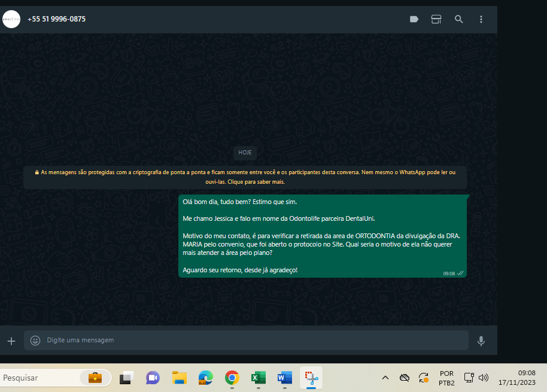The width and height of the screenshot is (547, 392).
Task: Expand the hidden system tray icons
Action: click(x=385, y=378)
